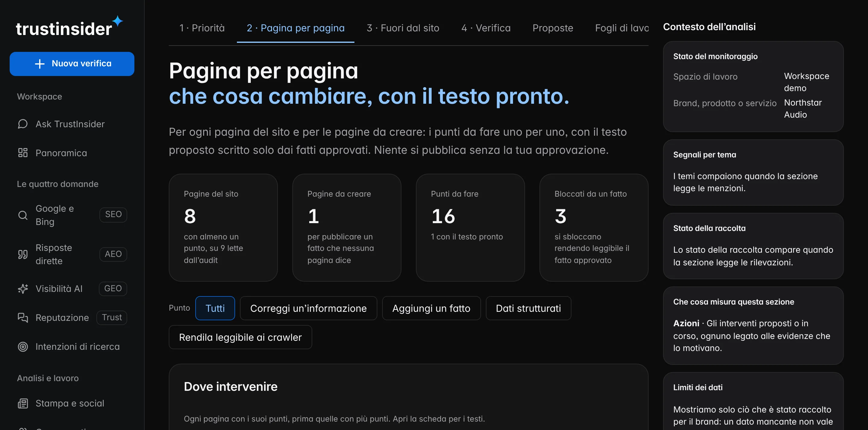Open Reputazione section
Viewport: 868px width, 430px height.
(72, 318)
